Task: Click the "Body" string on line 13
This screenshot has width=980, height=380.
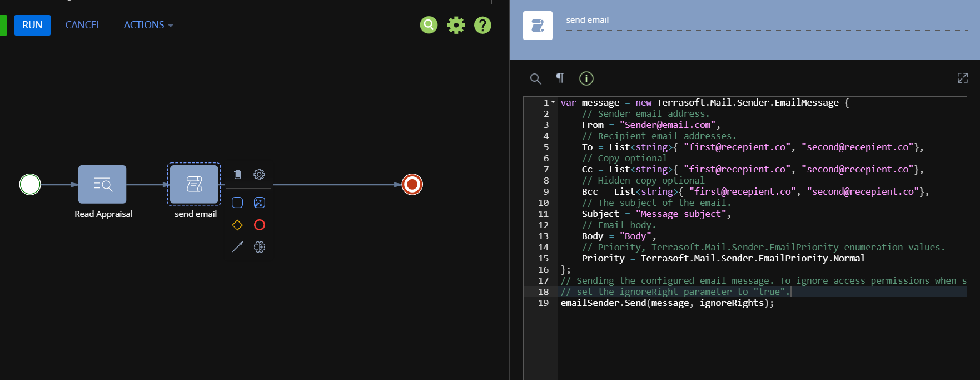Action: 635,236
